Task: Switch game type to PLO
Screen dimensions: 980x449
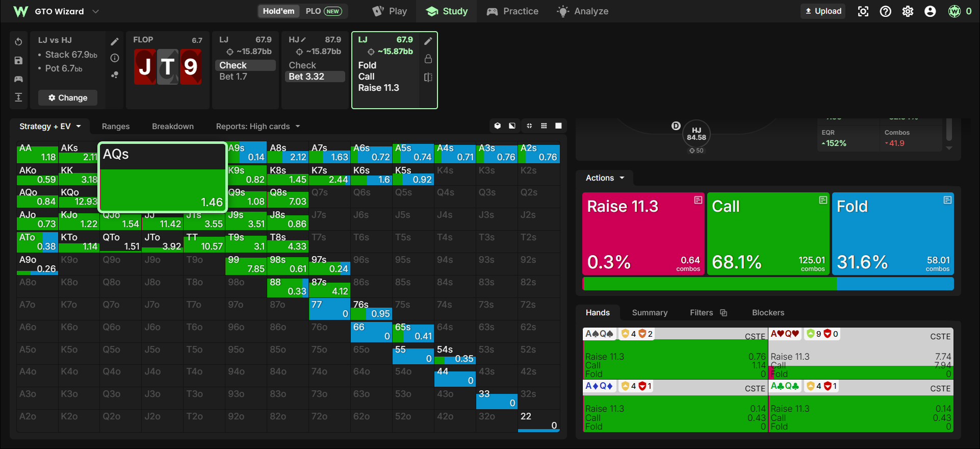Action: [x=324, y=11]
